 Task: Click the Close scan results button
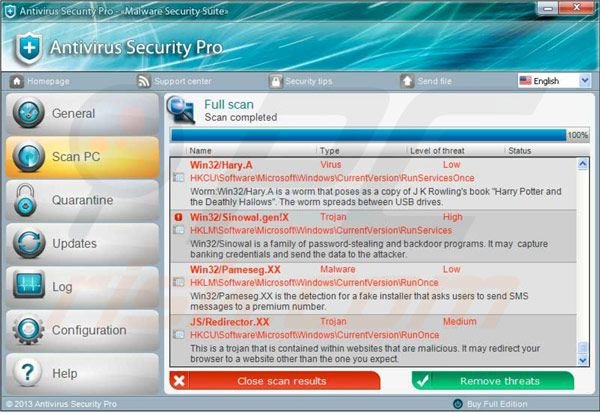pos(275,381)
